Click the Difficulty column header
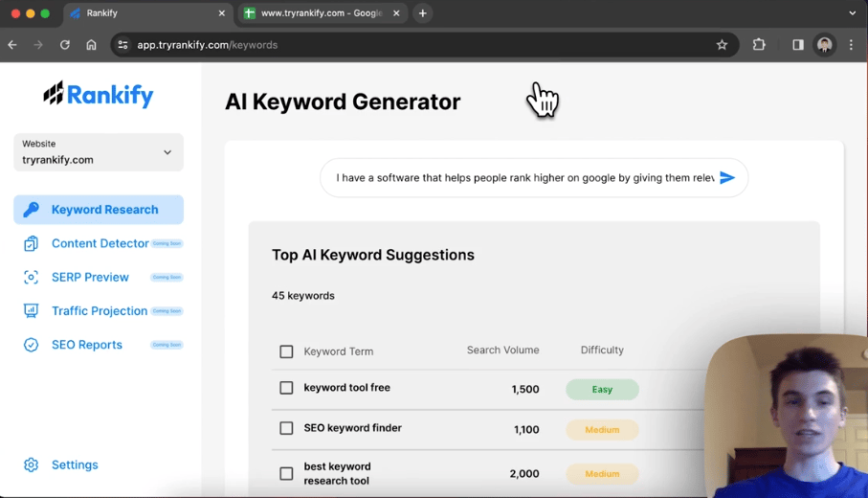 (602, 351)
